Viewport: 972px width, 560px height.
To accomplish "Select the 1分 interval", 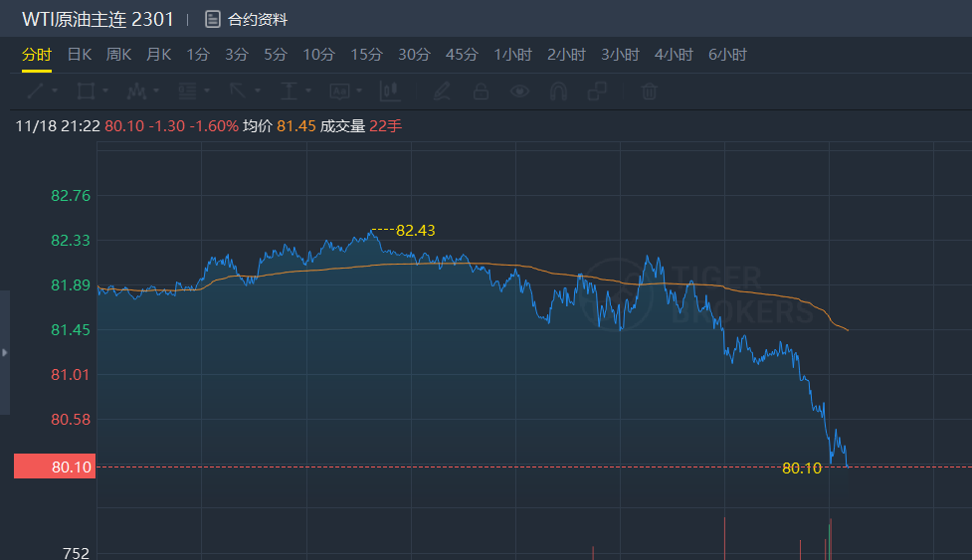I will pyautogui.click(x=198, y=55).
